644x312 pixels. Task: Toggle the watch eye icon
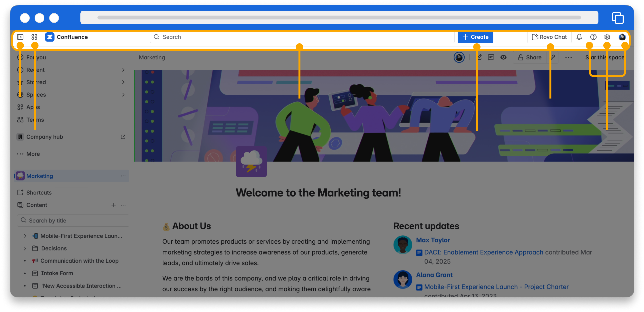503,57
